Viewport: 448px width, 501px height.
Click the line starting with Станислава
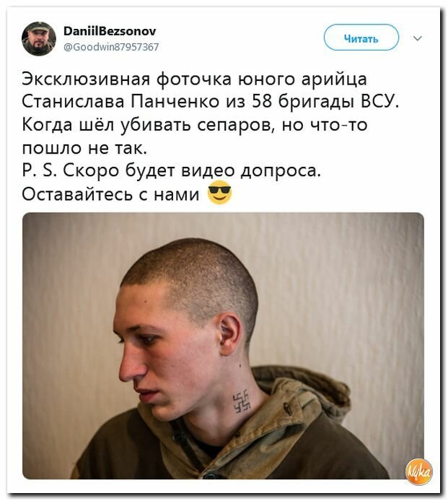pos(211,102)
